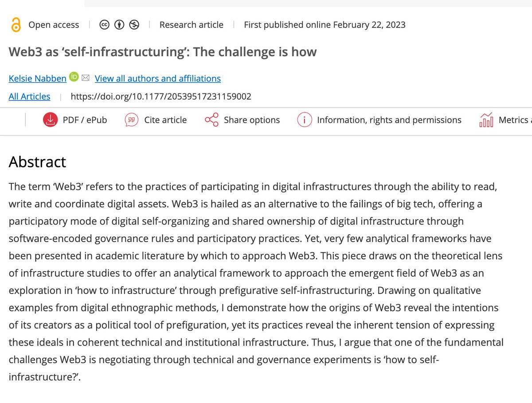The width and height of the screenshot is (532, 403).
Task: Click the CC non-commercial dollar icon
Action: (x=134, y=25)
